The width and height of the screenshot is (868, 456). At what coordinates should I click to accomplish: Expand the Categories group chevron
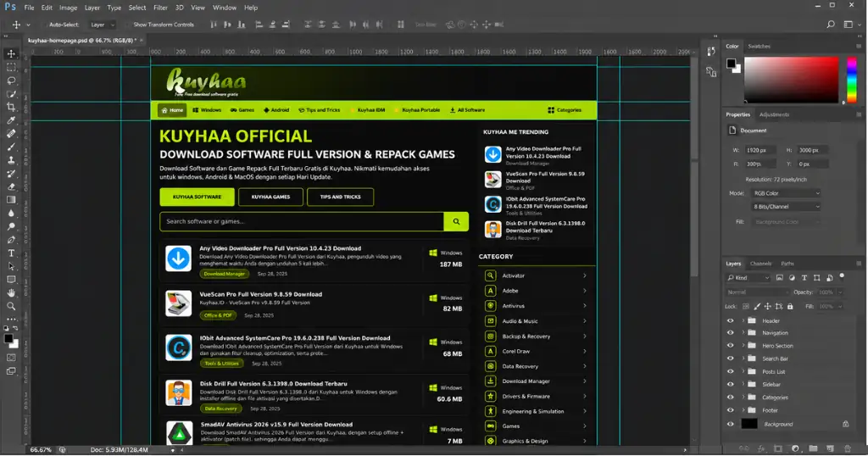click(743, 397)
